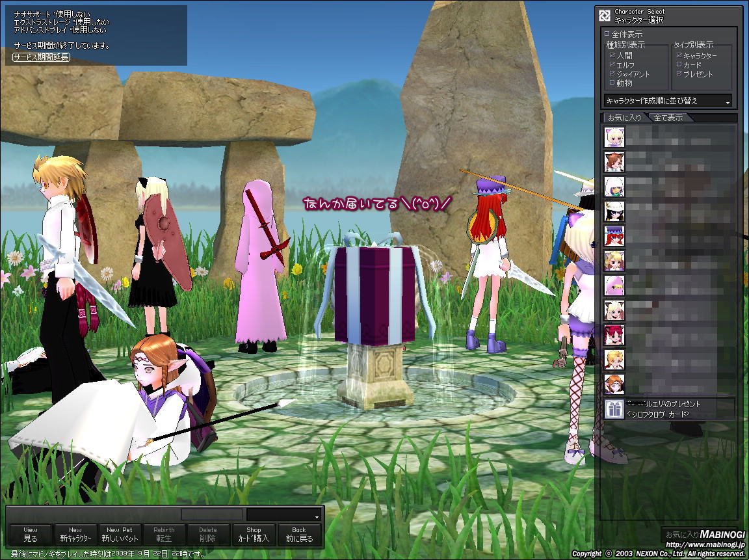Toggle the 全体表示 checkbox
This screenshot has width=749, height=560.
click(607, 34)
